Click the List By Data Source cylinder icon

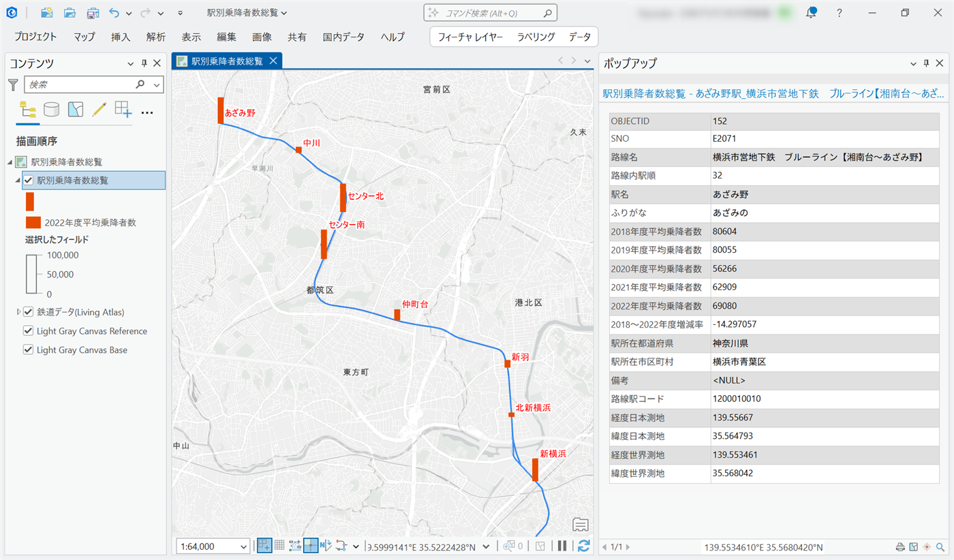coord(51,110)
